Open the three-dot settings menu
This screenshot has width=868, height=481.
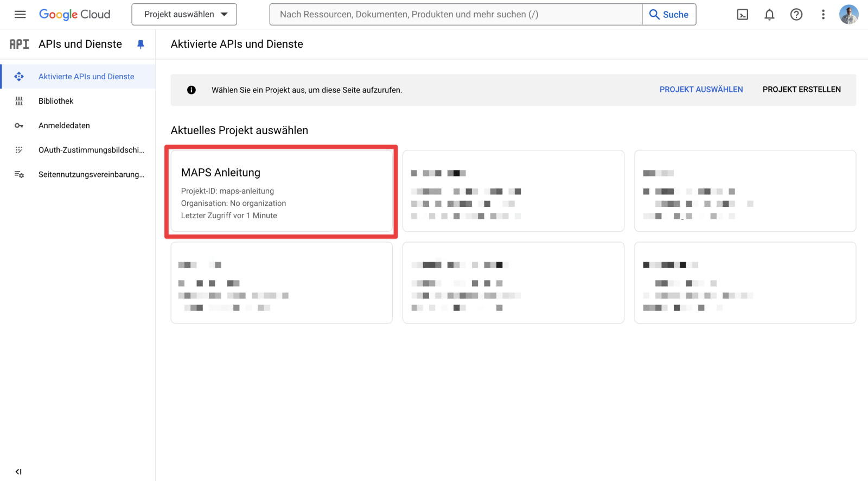pos(823,15)
